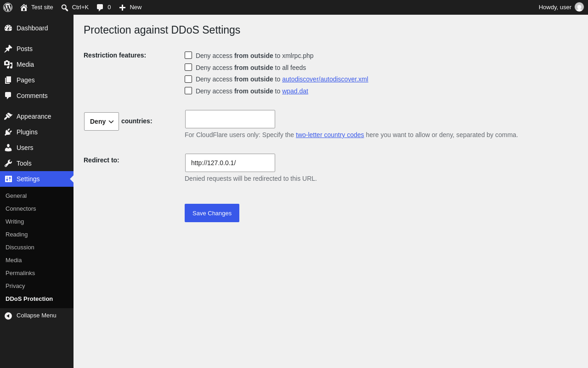Go to Reading settings
This screenshot has width=588, height=368.
(17, 234)
